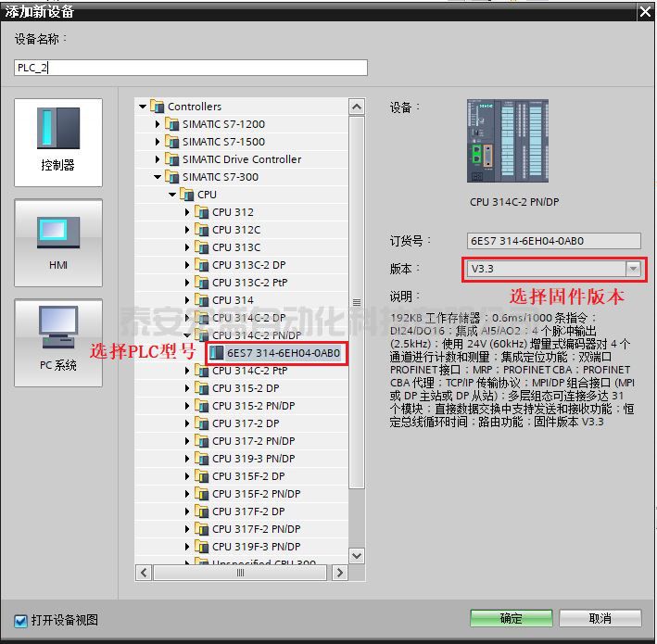The image size is (657, 644).
Task: Open the 版本 V3.3 firmware dropdown
Action: coord(633,269)
